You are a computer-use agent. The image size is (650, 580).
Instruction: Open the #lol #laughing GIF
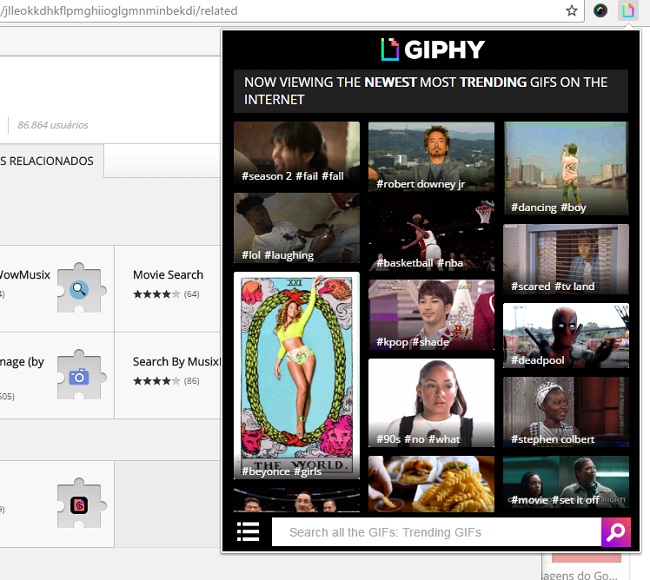pyautogui.click(x=296, y=228)
